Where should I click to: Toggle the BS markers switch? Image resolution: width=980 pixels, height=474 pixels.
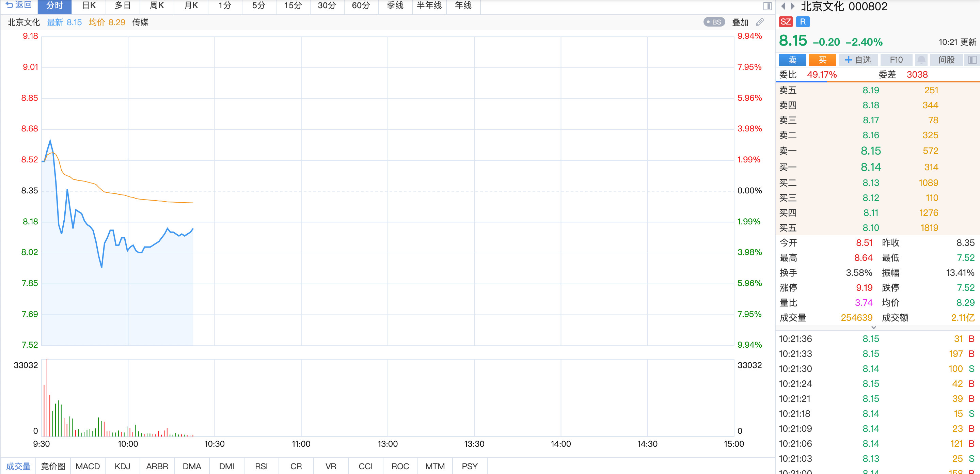click(x=714, y=22)
